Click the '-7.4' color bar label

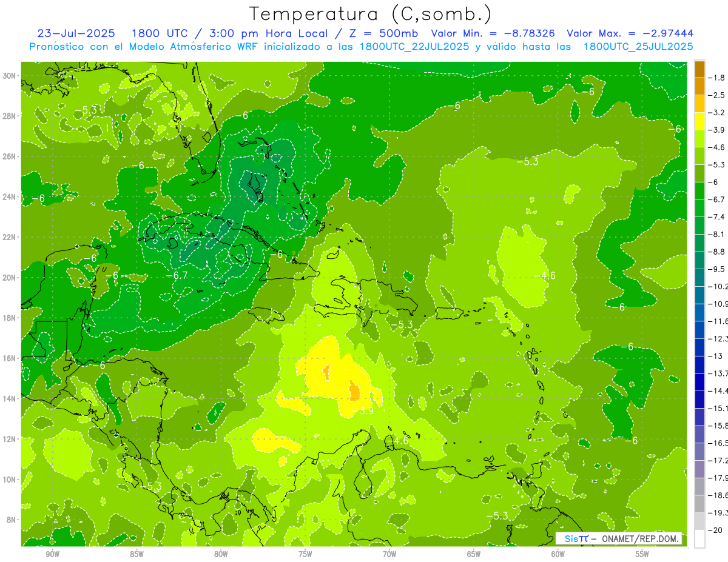(718, 217)
